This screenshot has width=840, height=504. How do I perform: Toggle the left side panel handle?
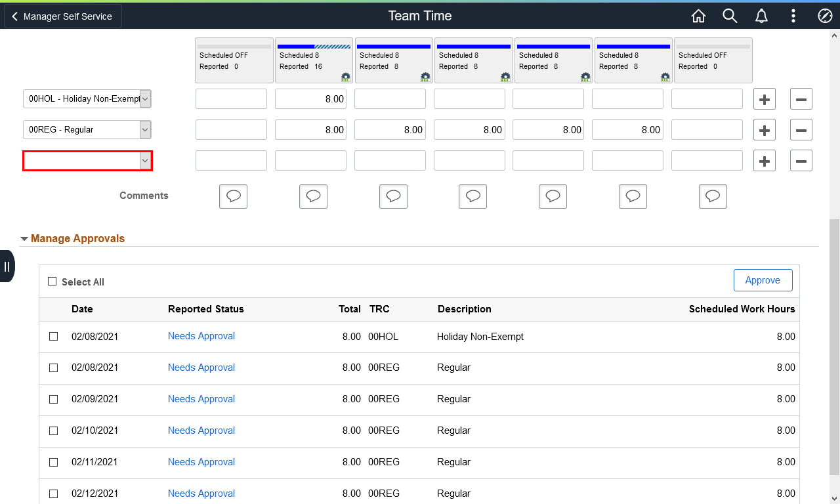click(x=7, y=266)
